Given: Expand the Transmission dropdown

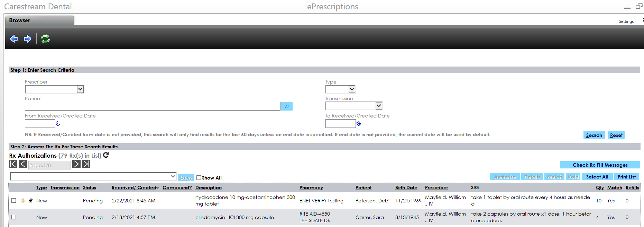Looking at the screenshot, I should tap(379, 106).
